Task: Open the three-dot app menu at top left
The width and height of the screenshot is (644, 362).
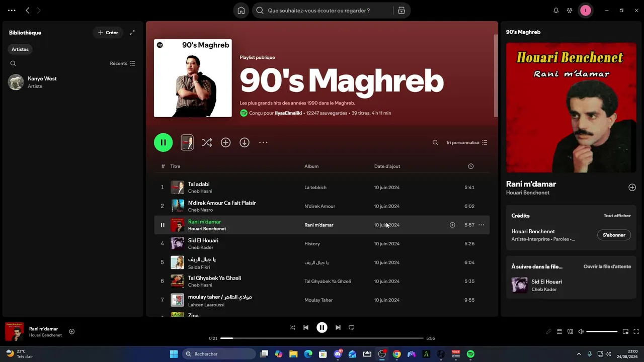Action: point(12,11)
